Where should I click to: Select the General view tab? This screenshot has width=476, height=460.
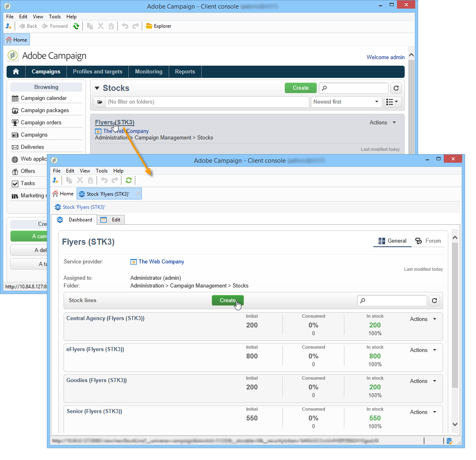pos(392,241)
